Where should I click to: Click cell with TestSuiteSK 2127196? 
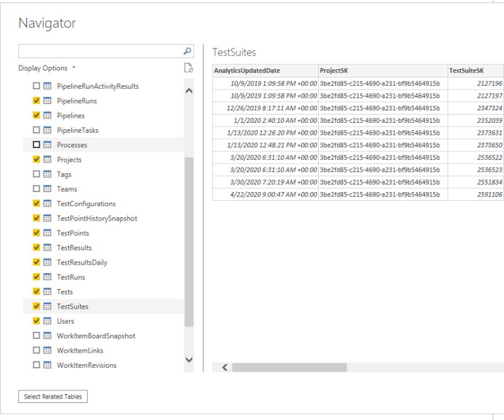[x=476, y=83]
